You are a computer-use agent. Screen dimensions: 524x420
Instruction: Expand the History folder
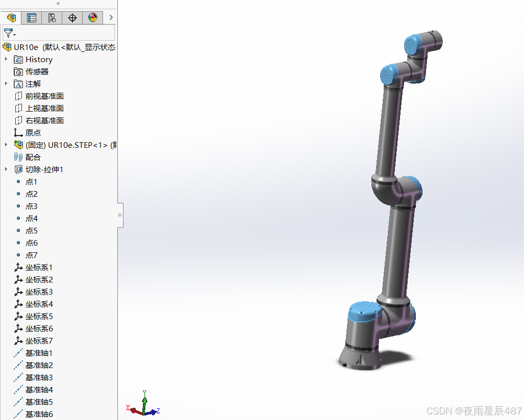[6, 59]
